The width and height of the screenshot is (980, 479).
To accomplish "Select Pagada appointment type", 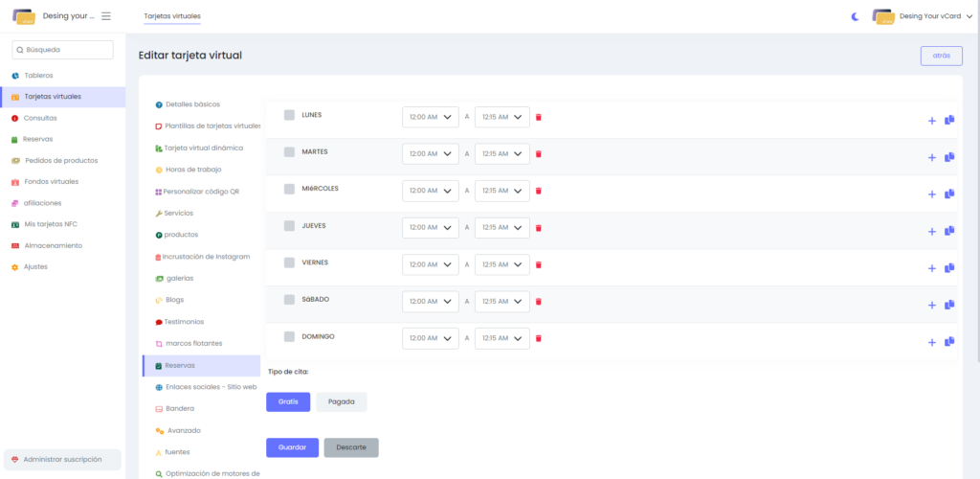I will coord(342,402).
